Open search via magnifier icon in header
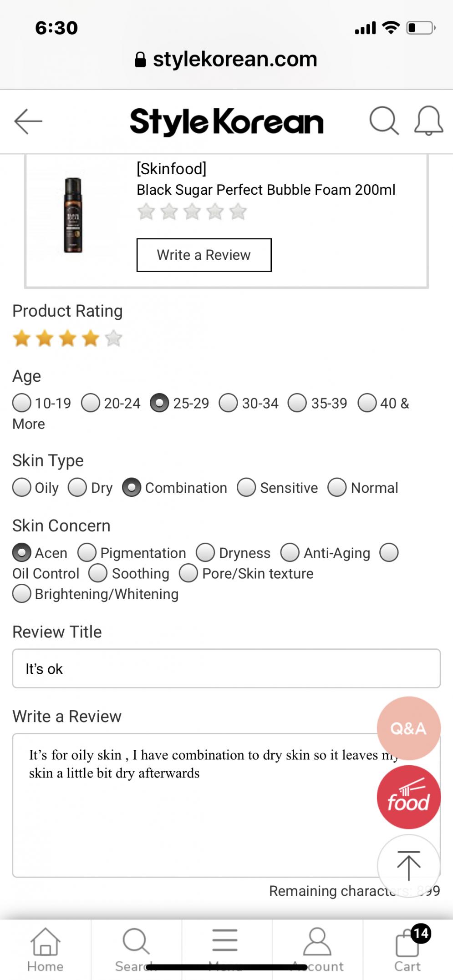Image resolution: width=453 pixels, height=980 pixels. coord(384,121)
